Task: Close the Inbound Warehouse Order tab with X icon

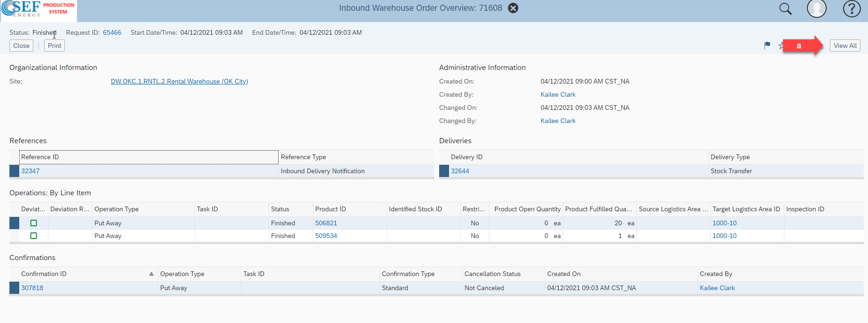Action: [513, 8]
